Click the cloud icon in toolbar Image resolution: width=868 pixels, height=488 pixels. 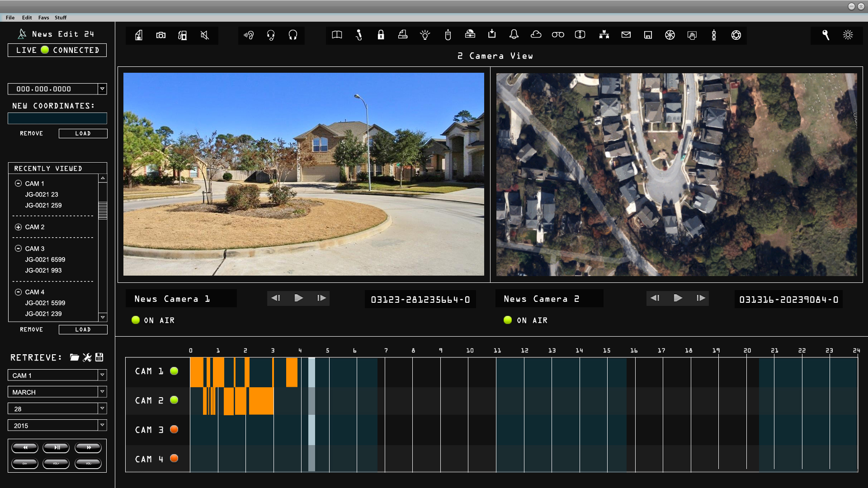pyautogui.click(x=536, y=35)
